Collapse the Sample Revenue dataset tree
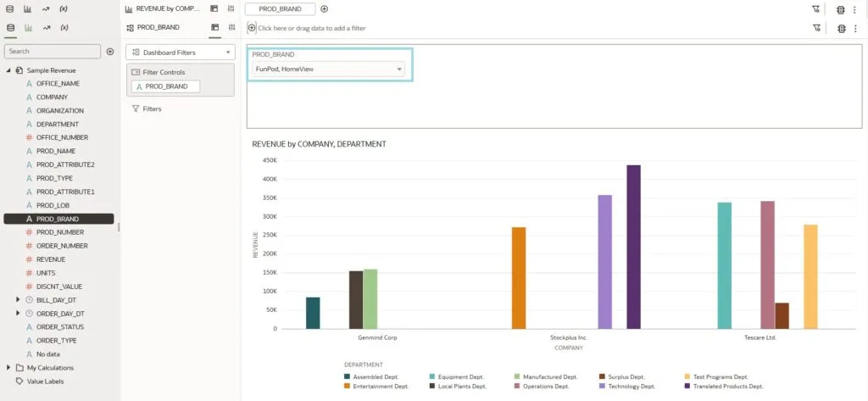The height and width of the screenshot is (401, 868). click(8, 70)
